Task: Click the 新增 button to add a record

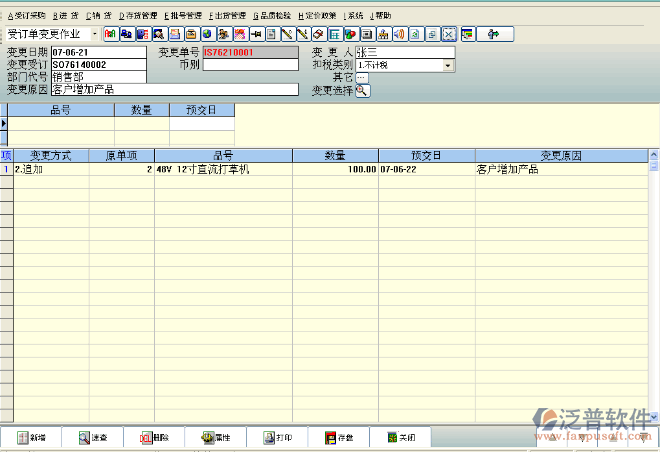Action: 30,438
